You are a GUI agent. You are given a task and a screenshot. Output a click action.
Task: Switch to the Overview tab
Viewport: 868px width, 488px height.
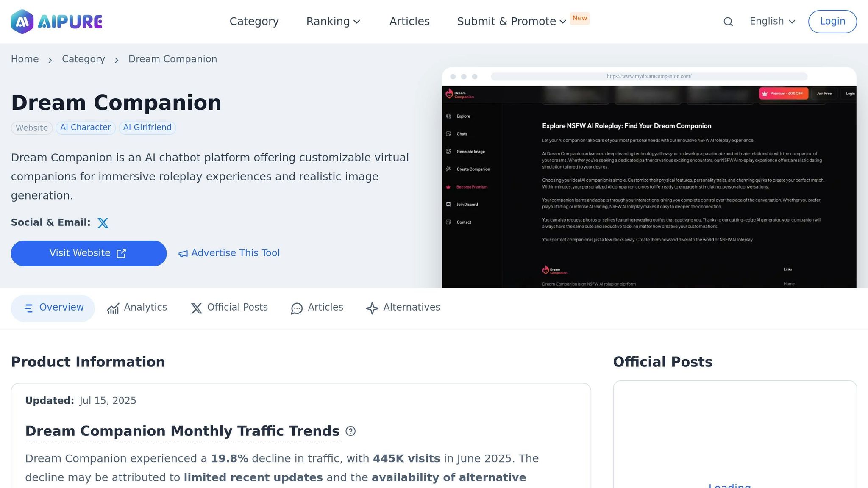click(x=53, y=308)
